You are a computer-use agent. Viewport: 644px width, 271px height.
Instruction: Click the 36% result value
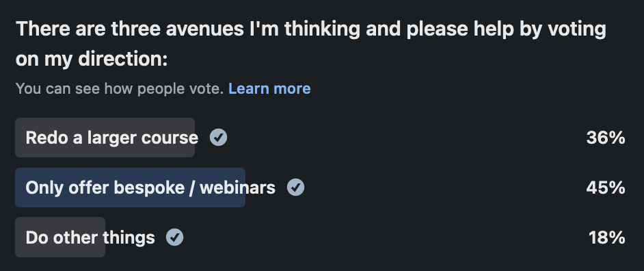(606, 138)
